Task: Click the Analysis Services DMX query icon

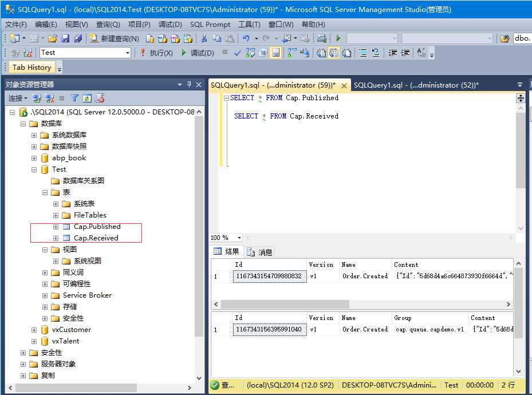Action: pos(175,38)
